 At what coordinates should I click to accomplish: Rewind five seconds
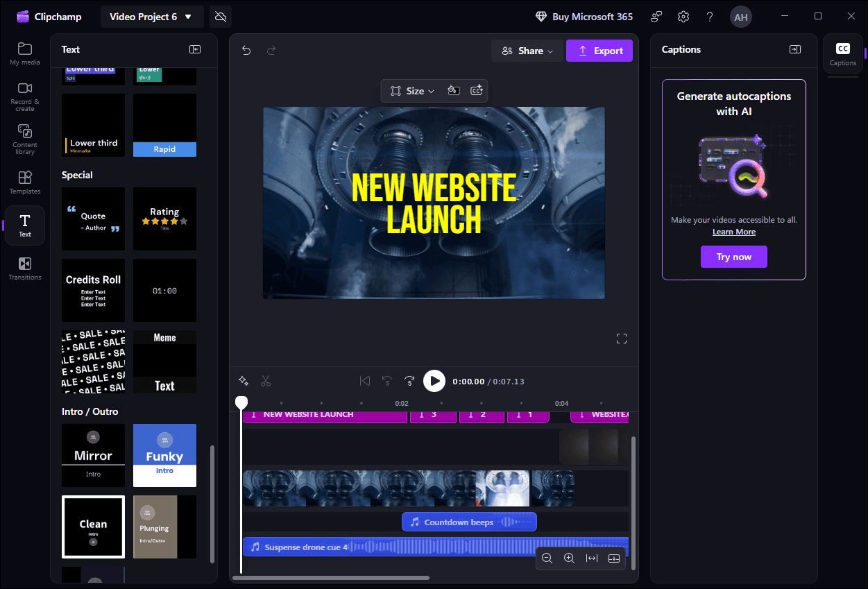[387, 380]
